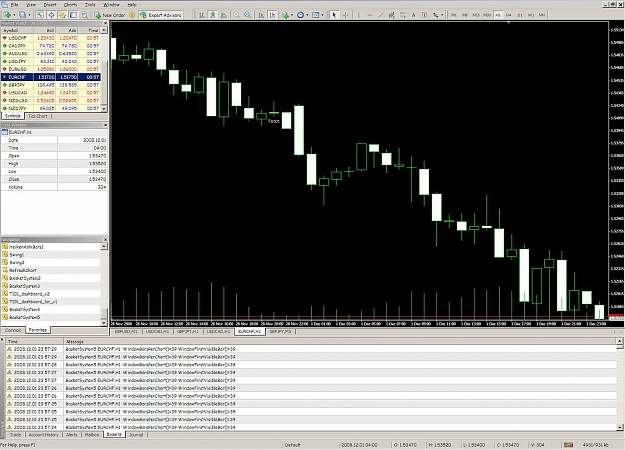Viewport: 625px width, 450px height.
Task: Click the Templates icon
Action: tap(315, 15)
